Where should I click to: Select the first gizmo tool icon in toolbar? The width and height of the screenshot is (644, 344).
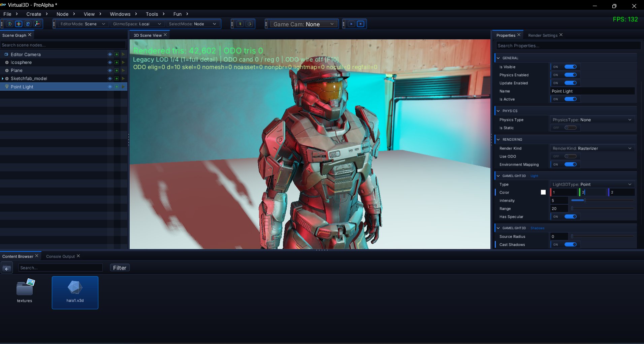10,24
